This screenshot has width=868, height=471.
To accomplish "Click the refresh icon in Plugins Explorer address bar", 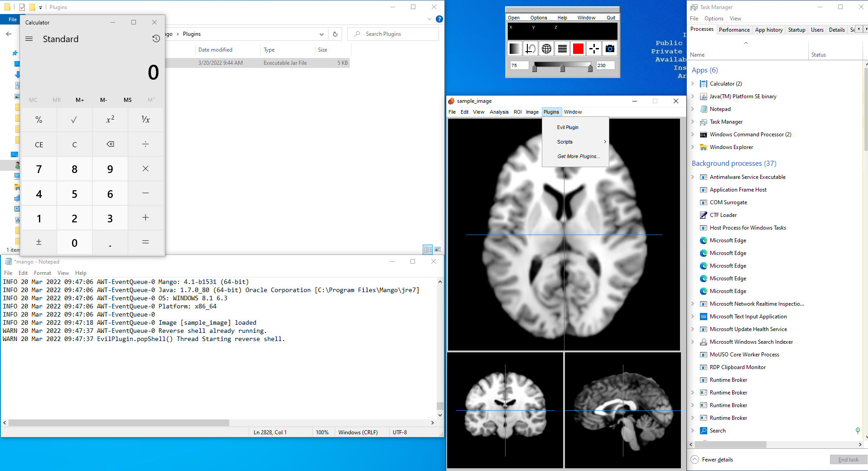I will click(335, 34).
